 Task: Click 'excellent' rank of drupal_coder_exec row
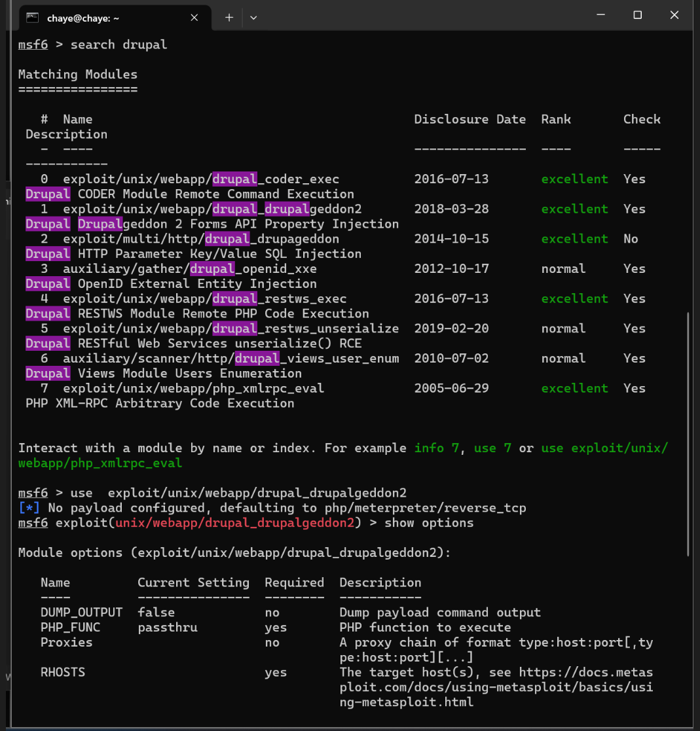pyautogui.click(x=574, y=179)
